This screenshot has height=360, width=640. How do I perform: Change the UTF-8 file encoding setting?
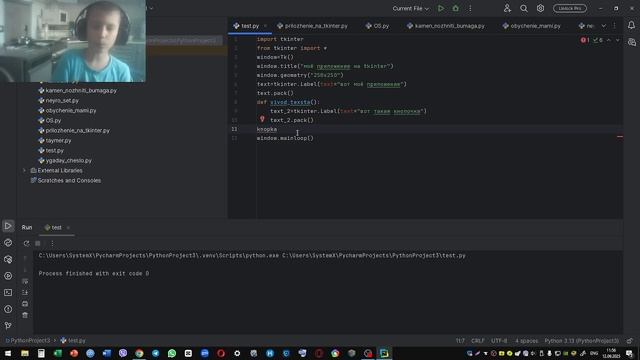click(499, 341)
